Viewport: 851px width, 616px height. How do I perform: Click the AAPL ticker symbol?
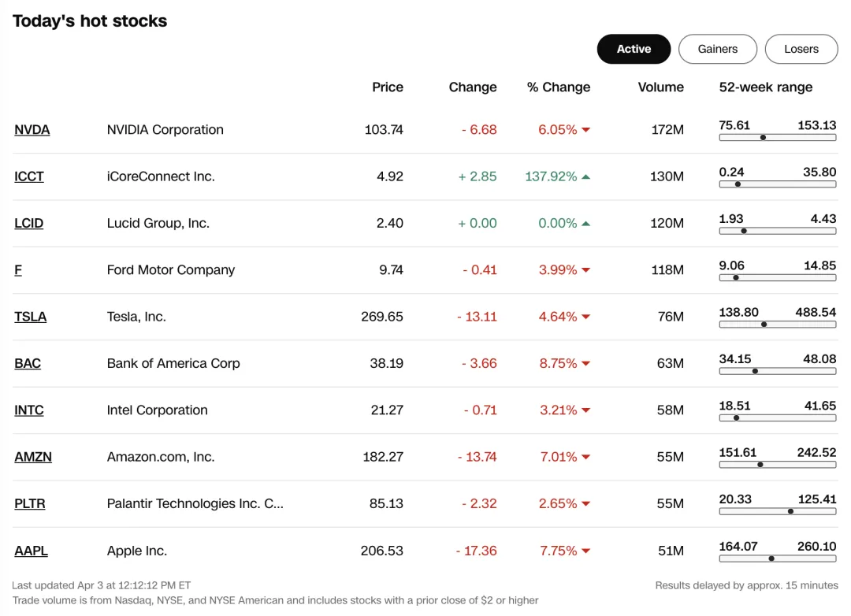[32, 551]
